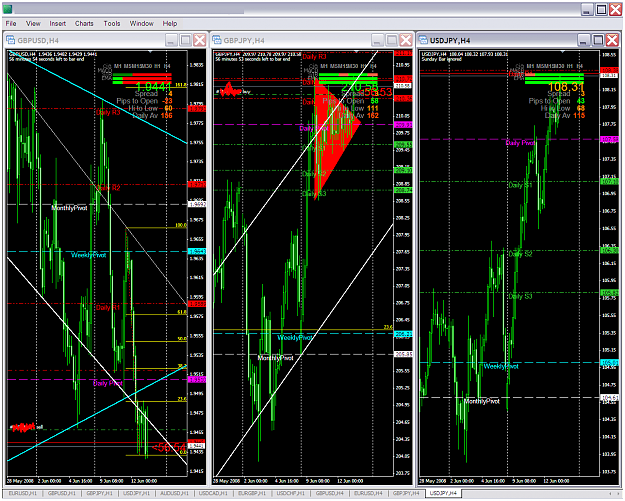Close the GBPJPY,H4 chart window
Screen dimensions: 625x501
(405, 40)
